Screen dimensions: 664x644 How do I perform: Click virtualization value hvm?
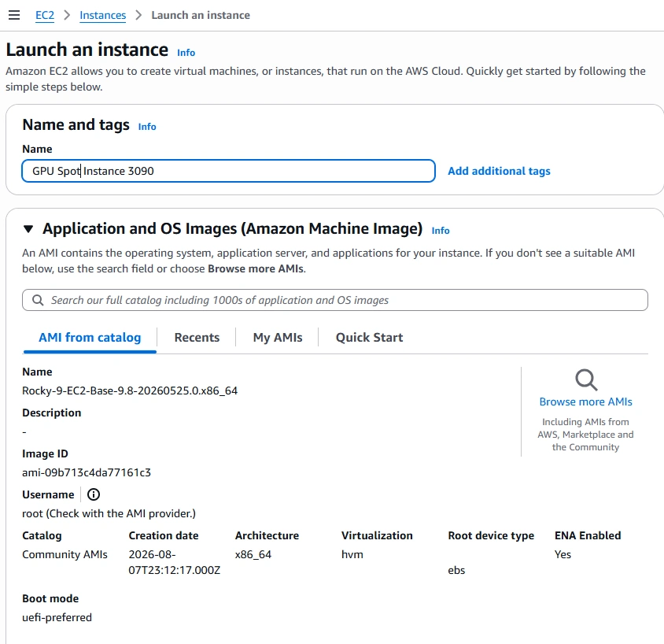click(352, 554)
